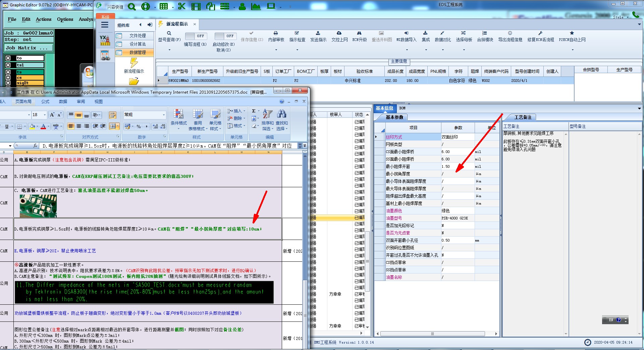Viewport: 644px width, 350px height.
Task: Click the calculator link icon in EDS sidebar
Action: coord(105,55)
